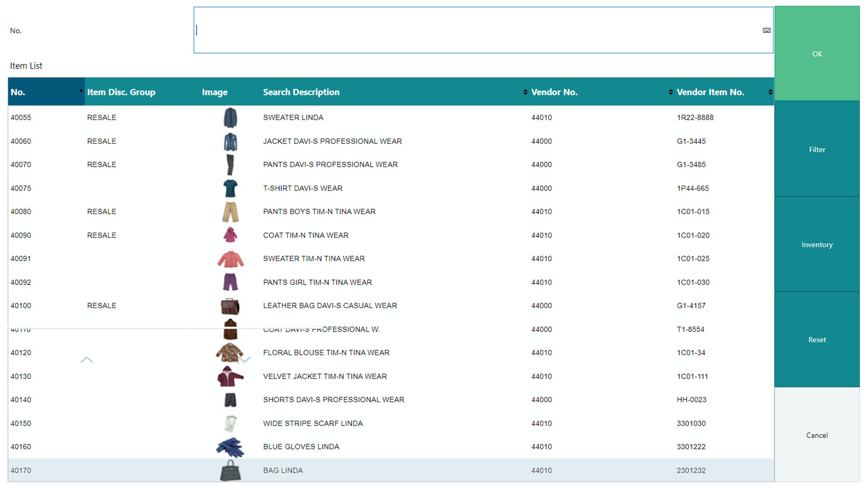
Task: Click the blue gloves item image
Action: point(230,447)
